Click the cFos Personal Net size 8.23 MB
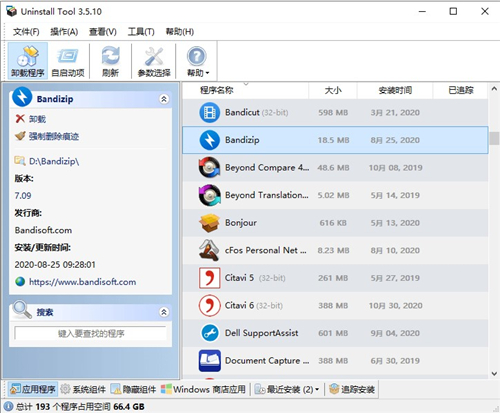The width and height of the screenshot is (500, 413). (333, 250)
